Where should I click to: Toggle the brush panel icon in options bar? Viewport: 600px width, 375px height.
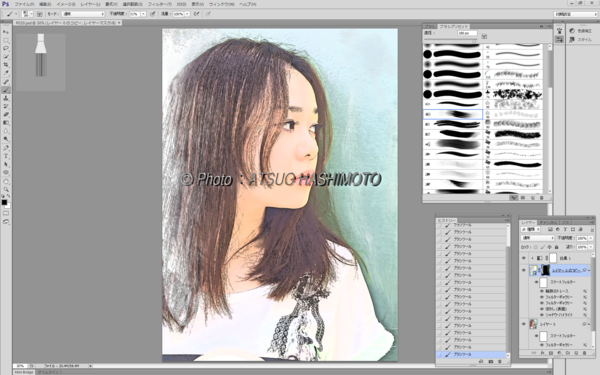(x=39, y=14)
